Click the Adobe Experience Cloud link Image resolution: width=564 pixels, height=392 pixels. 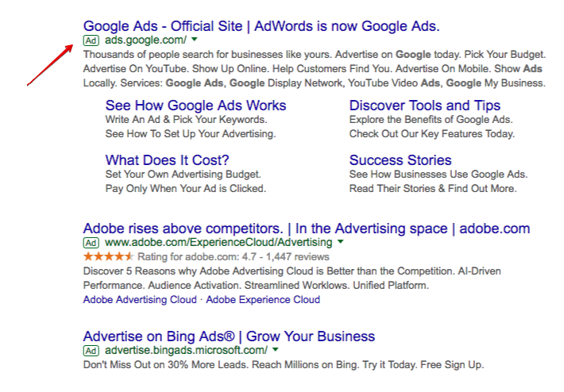[x=263, y=300]
